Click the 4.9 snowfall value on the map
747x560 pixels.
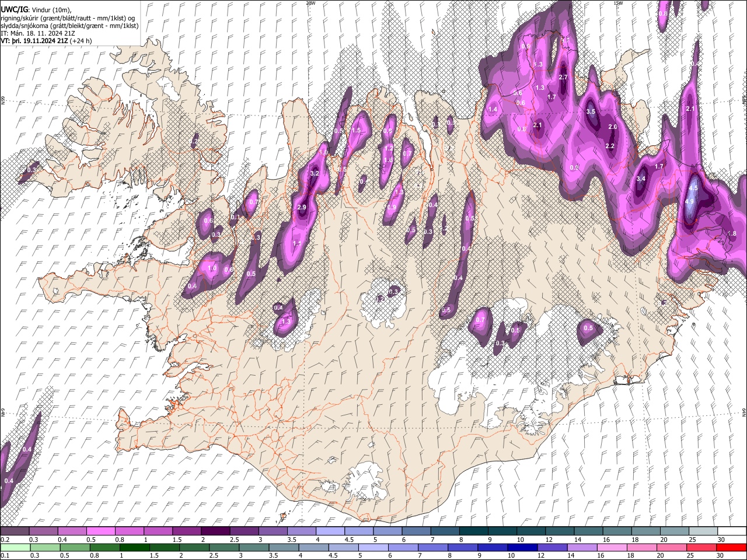689,202
